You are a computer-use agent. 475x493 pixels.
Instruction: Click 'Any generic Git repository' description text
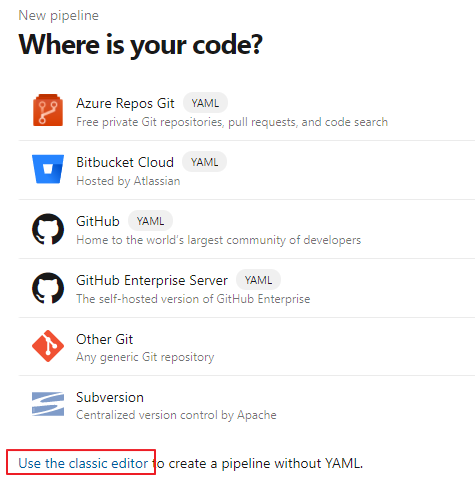tap(145, 357)
